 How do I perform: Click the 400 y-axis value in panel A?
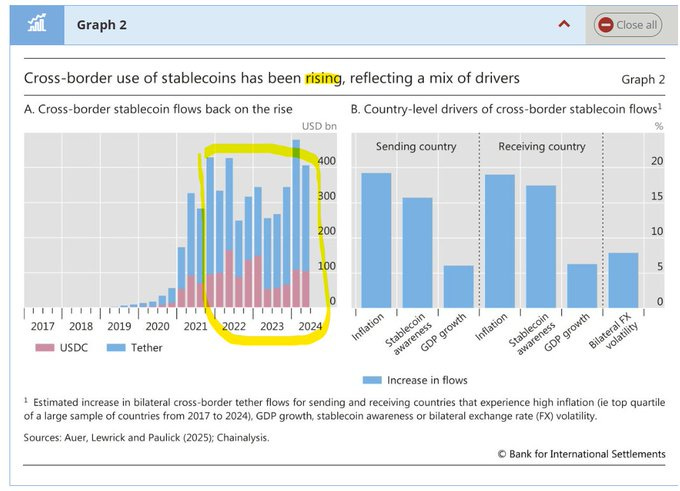click(x=327, y=161)
